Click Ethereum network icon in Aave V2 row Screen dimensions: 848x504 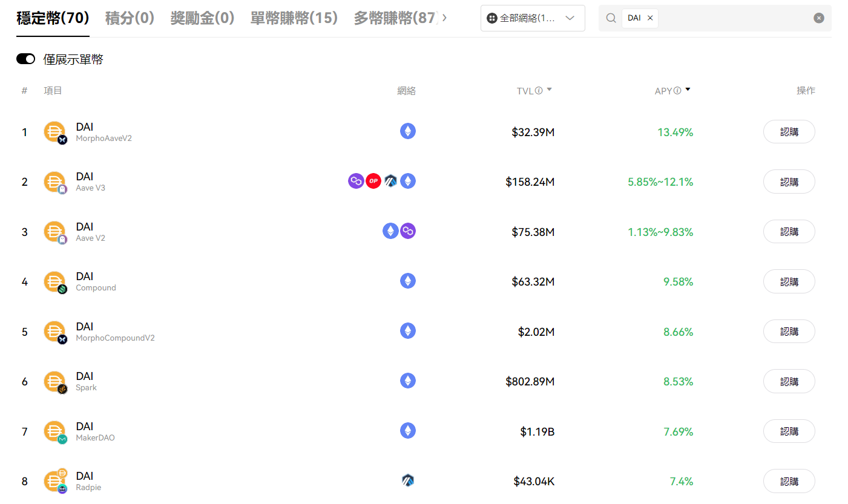390,231
